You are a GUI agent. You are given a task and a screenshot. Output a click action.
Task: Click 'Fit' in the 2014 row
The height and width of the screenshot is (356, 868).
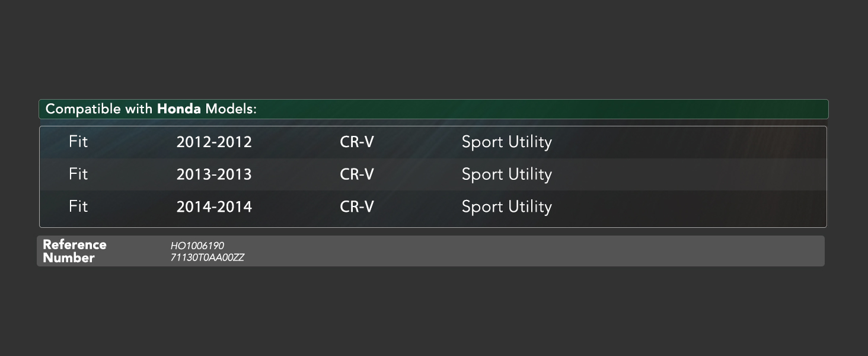coord(78,206)
